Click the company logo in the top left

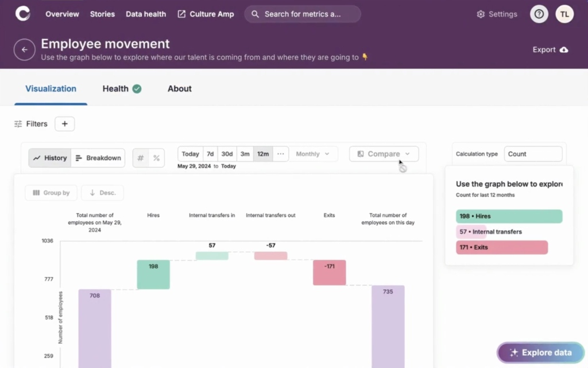click(22, 13)
